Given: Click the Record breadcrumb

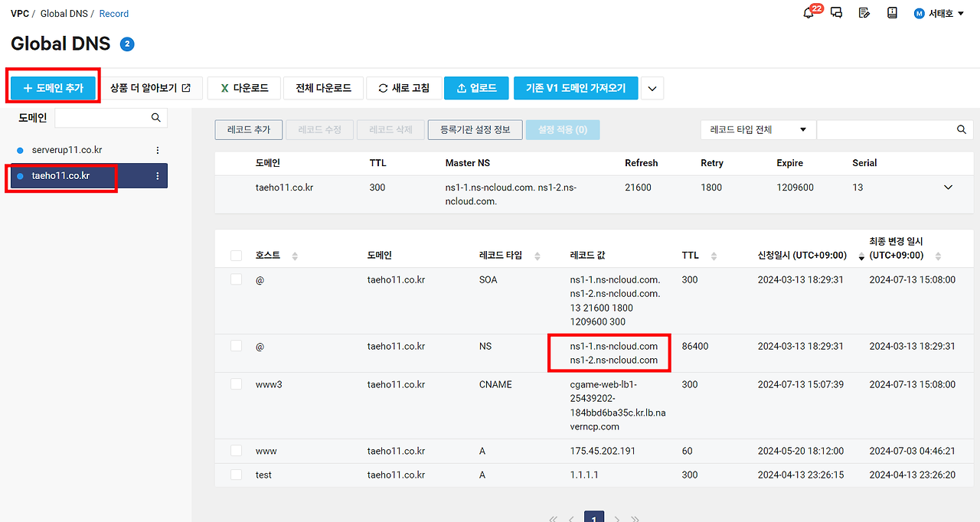Looking at the screenshot, I should tap(114, 14).
